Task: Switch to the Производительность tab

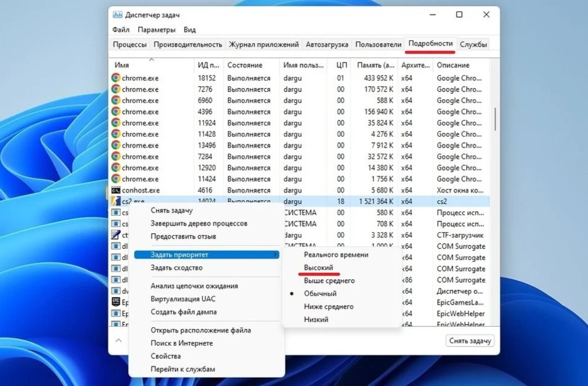Action: [188, 45]
